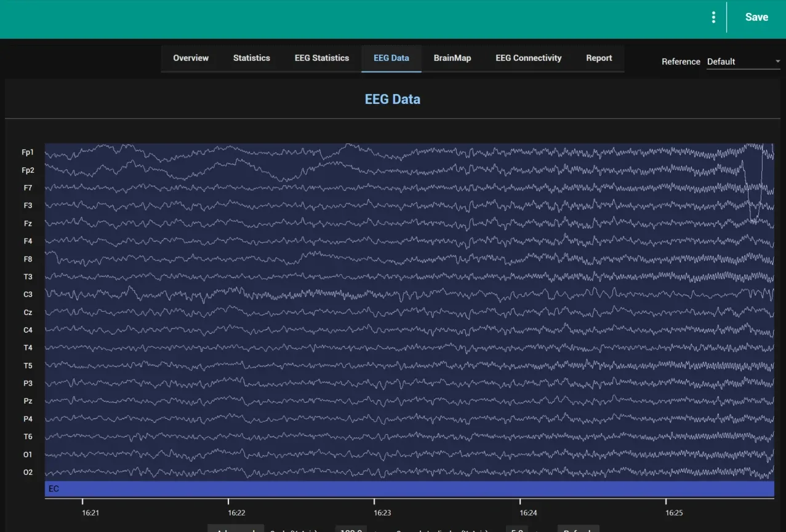786x532 pixels.
Task: Switch to the Report tab
Action: [x=599, y=58]
